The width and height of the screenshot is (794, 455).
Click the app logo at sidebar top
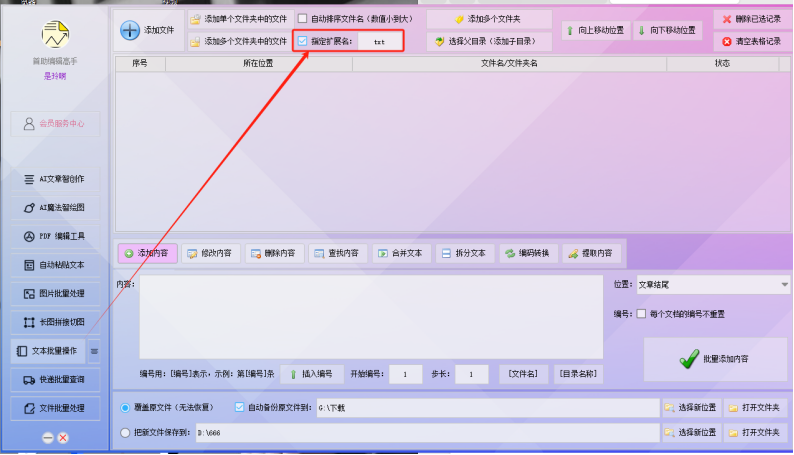coord(55,34)
